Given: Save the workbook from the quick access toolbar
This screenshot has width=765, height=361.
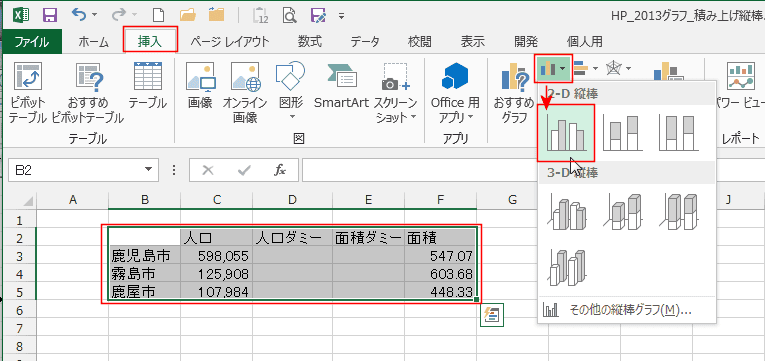Looking at the screenshot, I should coord(49,15).
